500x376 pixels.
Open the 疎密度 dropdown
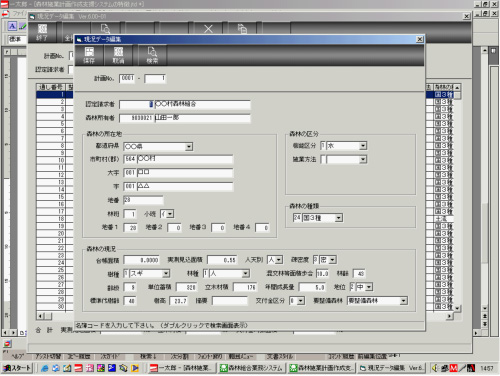coord(333,260)
